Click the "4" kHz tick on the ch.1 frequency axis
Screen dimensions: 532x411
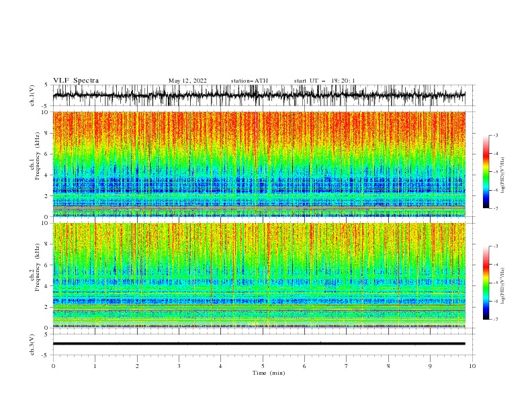pyautogui.click(x=47, y=175)
